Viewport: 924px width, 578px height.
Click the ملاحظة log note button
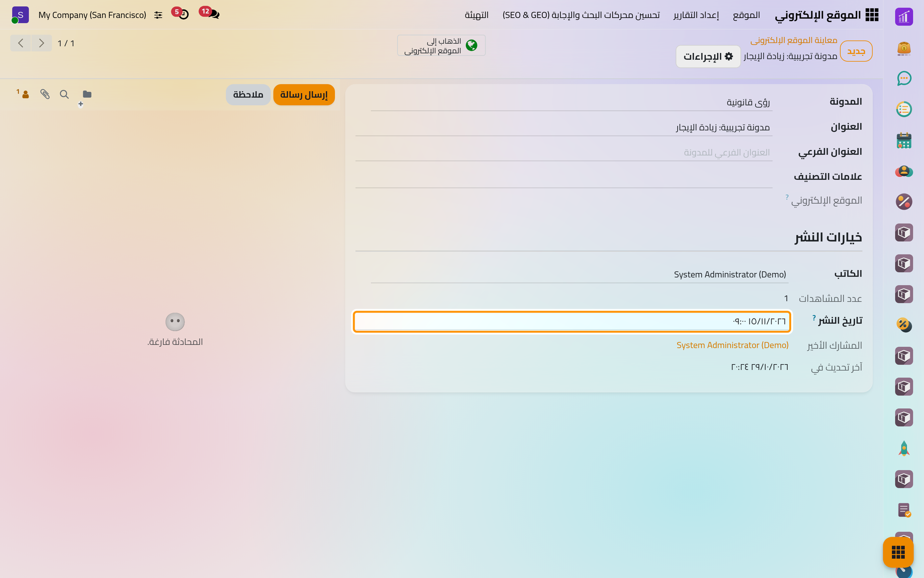tap(248, 94)
